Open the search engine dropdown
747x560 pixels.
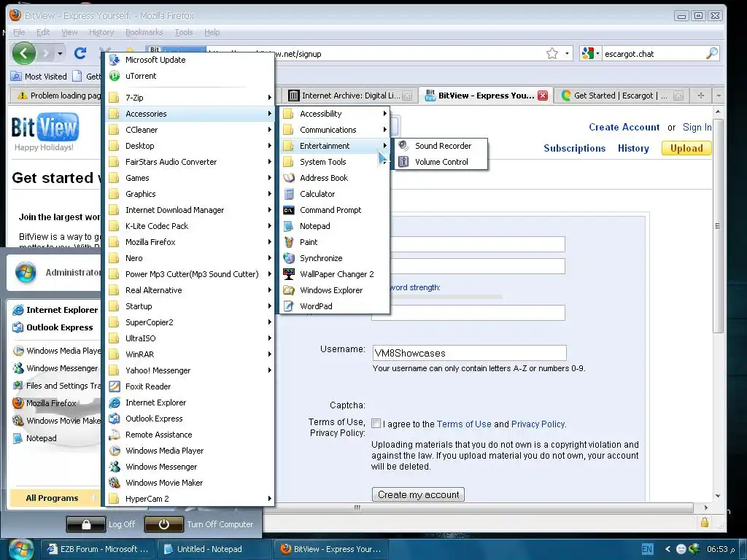click(591, 53)
